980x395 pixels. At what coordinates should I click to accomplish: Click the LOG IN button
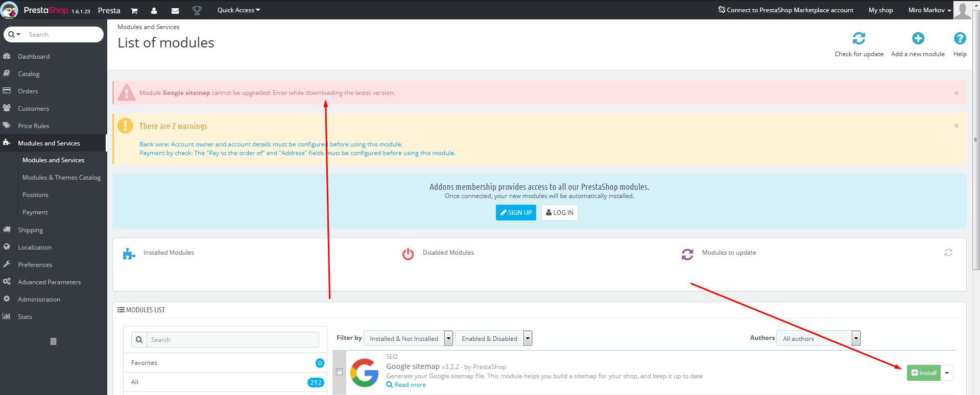tap(560, 213)
